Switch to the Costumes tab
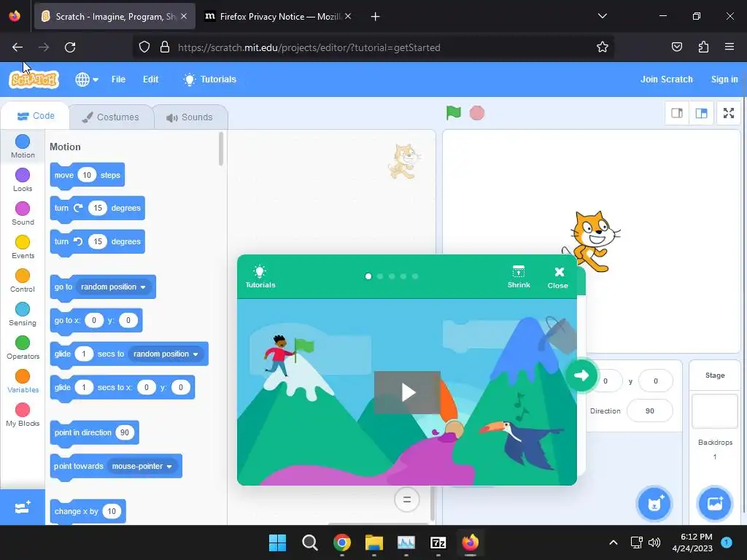Screen dimensions: 747x560 (111, 117)
